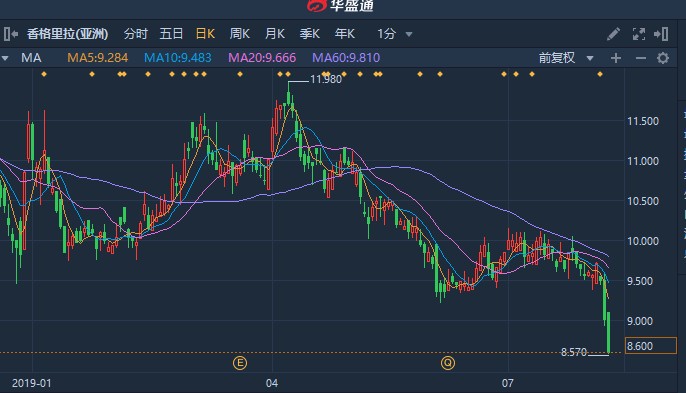The height and width of the screenshot is (393, 686).
Task: Enter fullscreen chart mode
Action: pyautogui.click(x=639, y=34)
